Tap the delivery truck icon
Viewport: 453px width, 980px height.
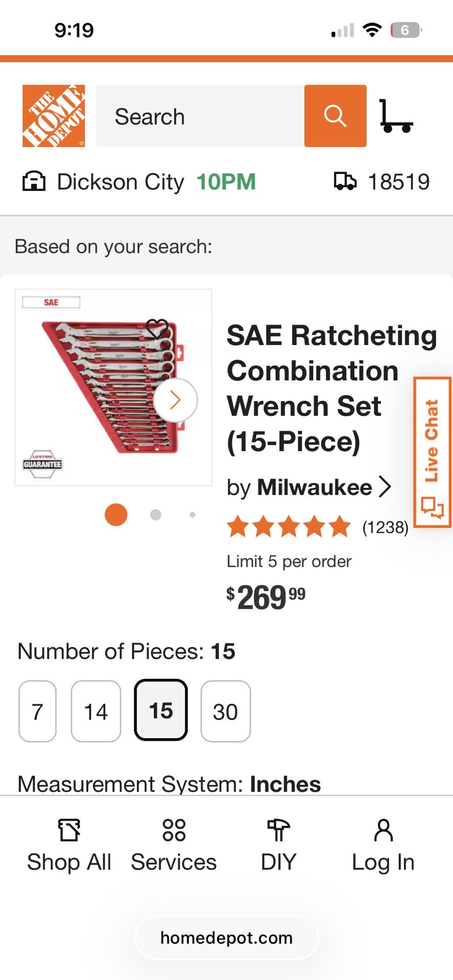(x=345, y=182)
